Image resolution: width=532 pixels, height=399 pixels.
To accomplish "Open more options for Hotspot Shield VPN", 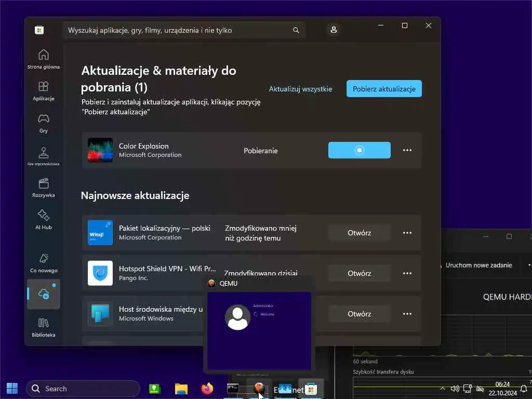I will coord(407,273).
